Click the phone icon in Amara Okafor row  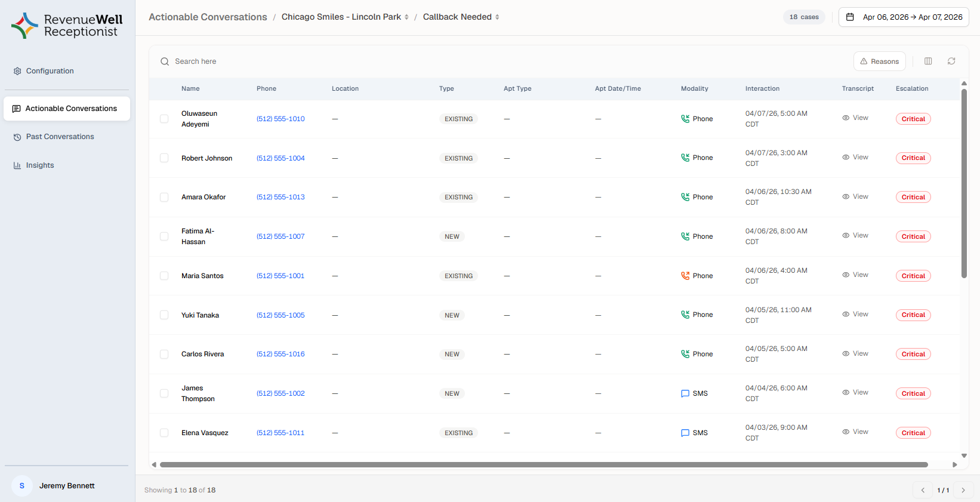click(685, 197)
